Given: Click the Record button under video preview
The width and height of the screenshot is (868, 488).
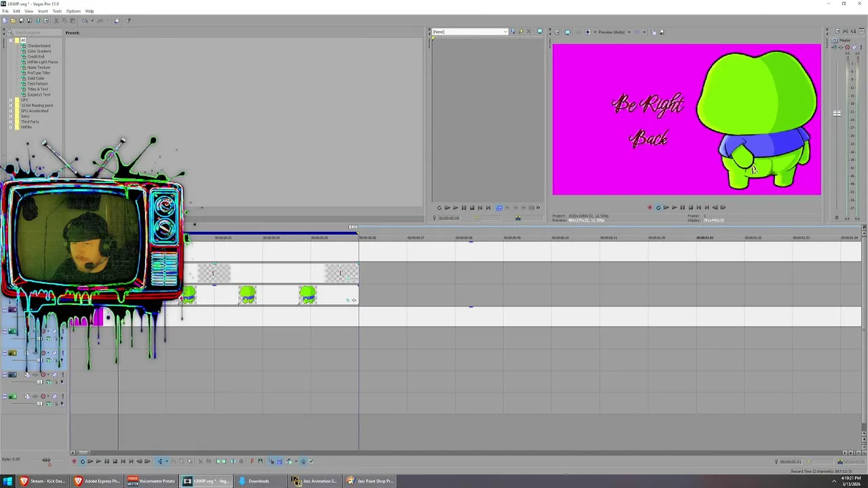Looking at the screenshot, I should coord(650,207).
